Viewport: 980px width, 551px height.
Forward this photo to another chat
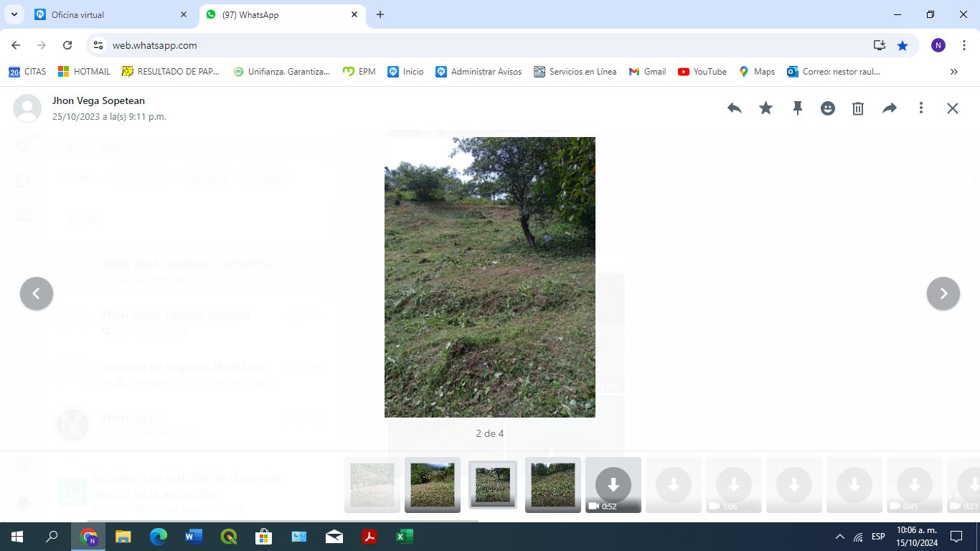(890, 108)
